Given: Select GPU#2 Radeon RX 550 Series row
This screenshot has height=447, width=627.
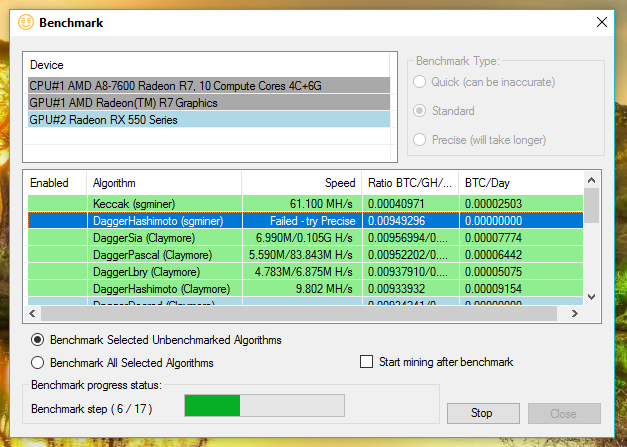Looking at the screenshot, I should point(209,120).
